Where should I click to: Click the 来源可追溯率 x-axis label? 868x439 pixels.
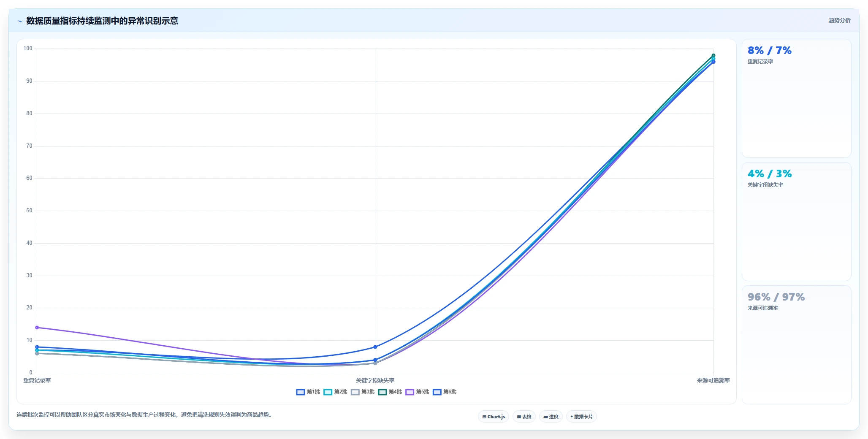click(713, 380)
